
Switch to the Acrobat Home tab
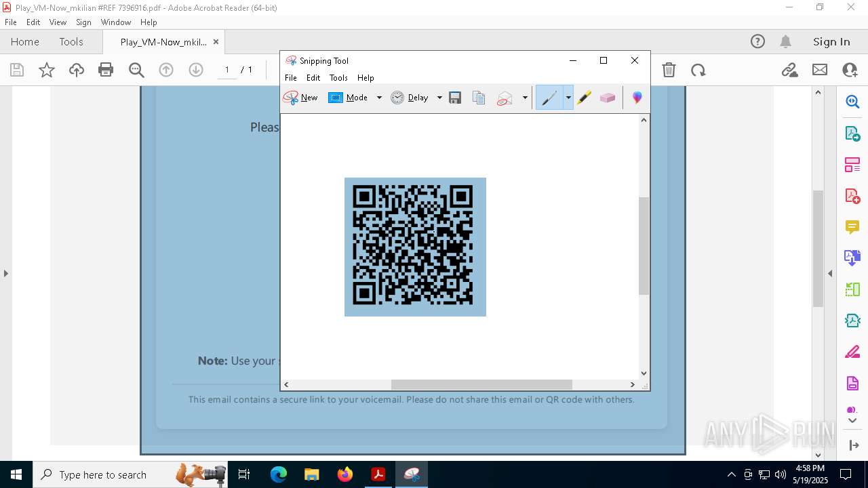click(x=25, y=42)
